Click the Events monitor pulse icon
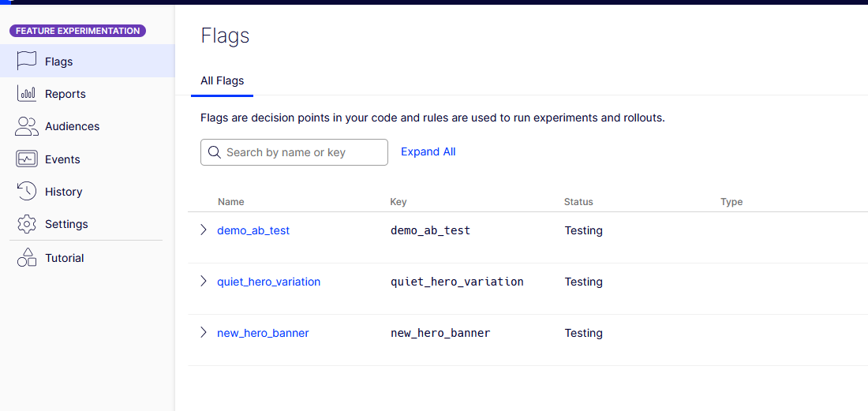 click(27, 159)
